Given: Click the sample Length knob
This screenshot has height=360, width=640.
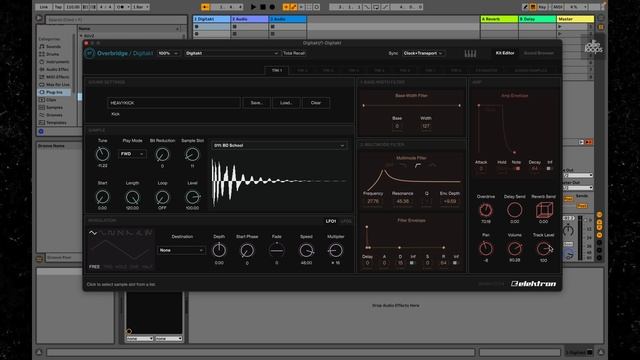Looking at the screenshot, I should point(132,197).
